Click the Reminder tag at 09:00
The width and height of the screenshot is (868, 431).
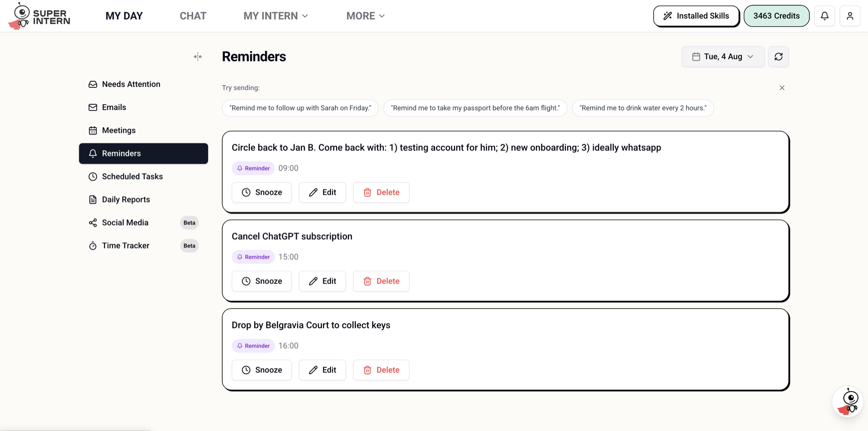click(x=253, y=168)
